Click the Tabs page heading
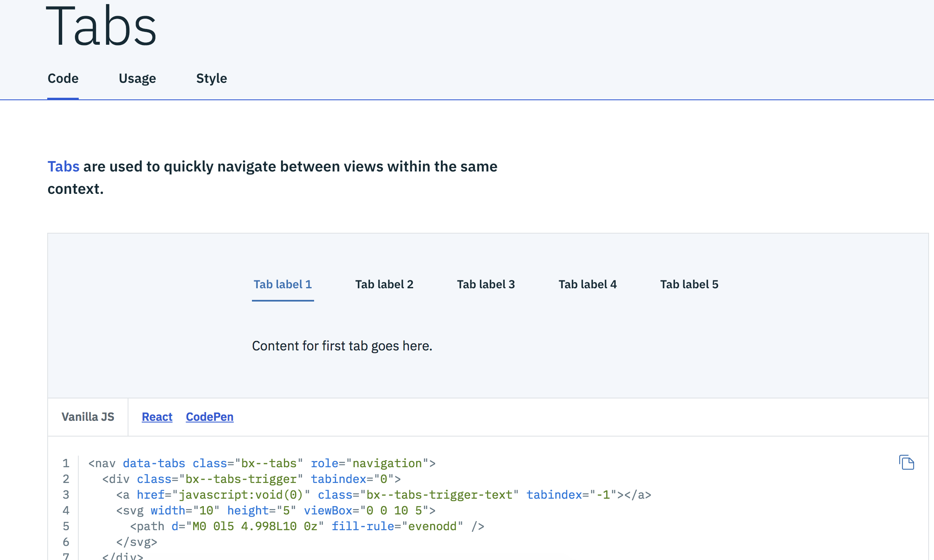This screenshot has height=560, width=934. pos(101,26)
